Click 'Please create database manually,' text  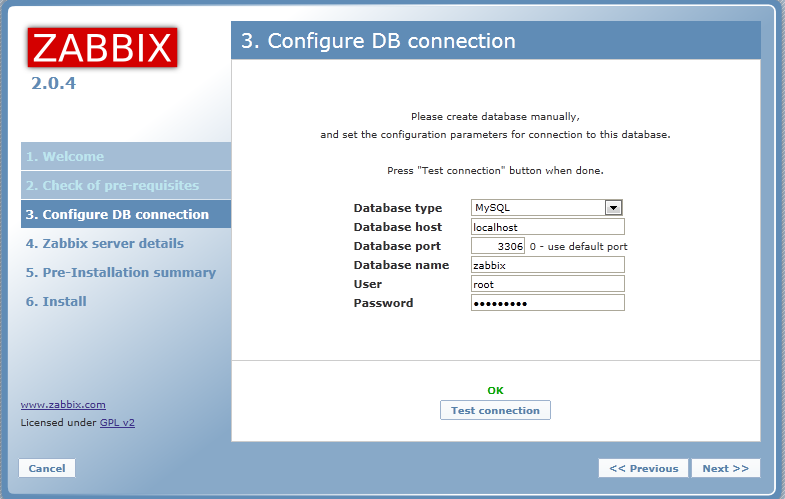495,117
